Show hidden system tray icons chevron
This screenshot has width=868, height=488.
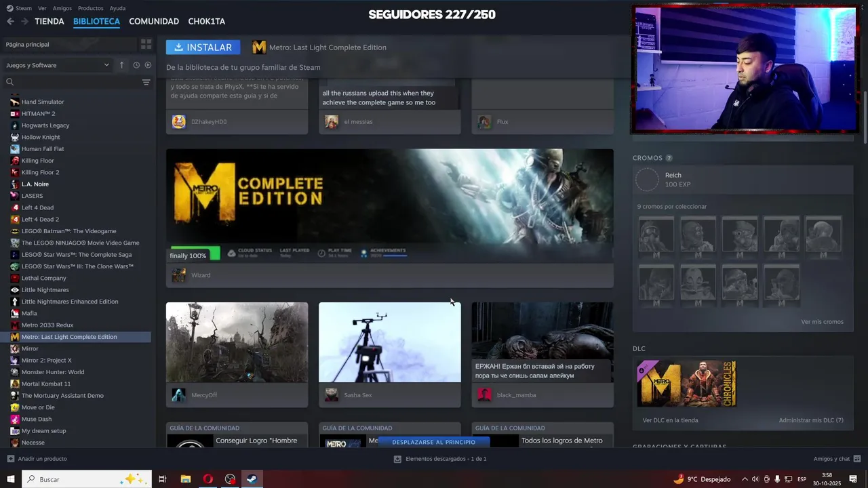745,479
